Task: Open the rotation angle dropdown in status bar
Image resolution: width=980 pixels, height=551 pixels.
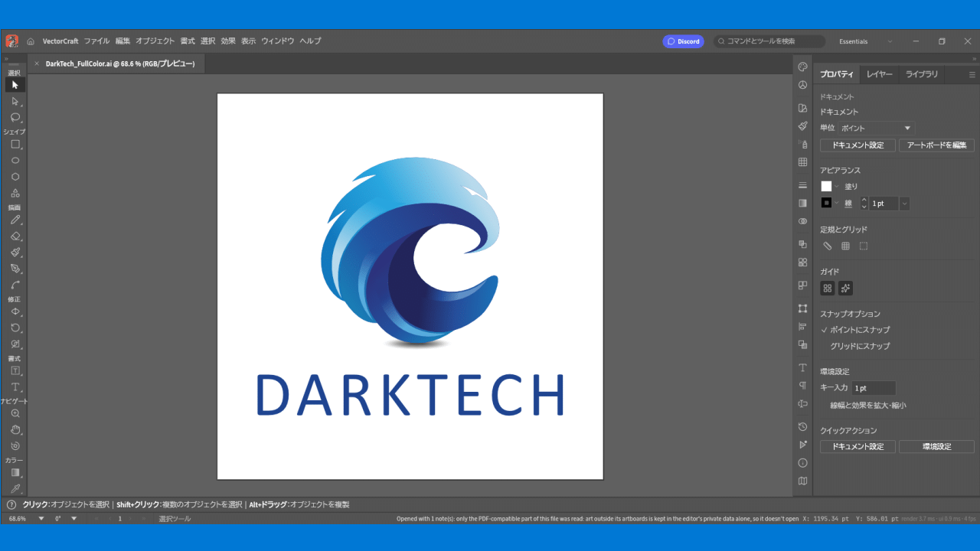Action: [74, 519]
